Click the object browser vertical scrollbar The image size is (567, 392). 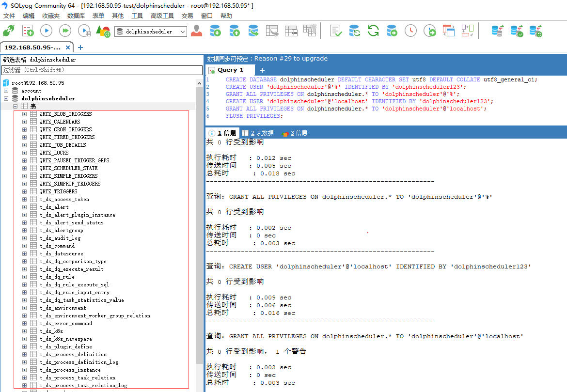[199, 224]
